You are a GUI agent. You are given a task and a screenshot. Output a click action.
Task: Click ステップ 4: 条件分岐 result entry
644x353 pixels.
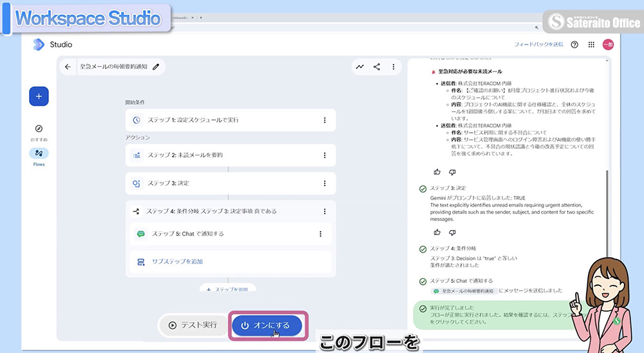click(x=453, y=249)
